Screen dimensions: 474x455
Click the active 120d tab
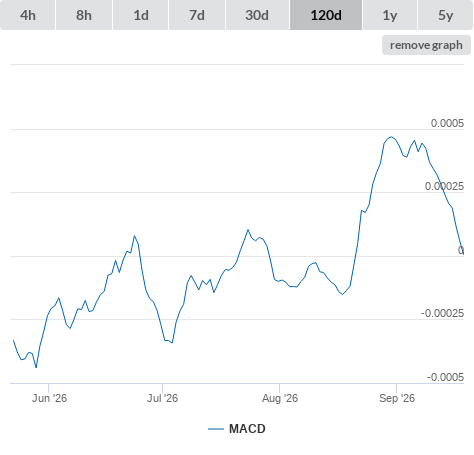(326, 15)
